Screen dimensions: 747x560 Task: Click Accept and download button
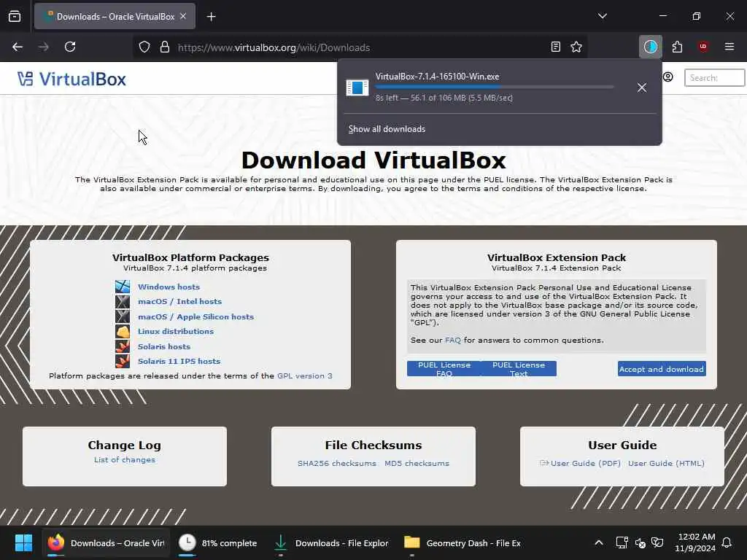[662, 369]
